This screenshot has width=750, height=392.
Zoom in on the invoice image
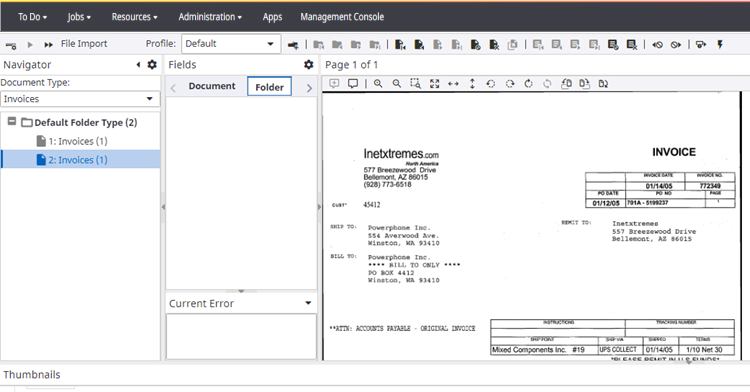pyautogui.click(x=378, y=84)
